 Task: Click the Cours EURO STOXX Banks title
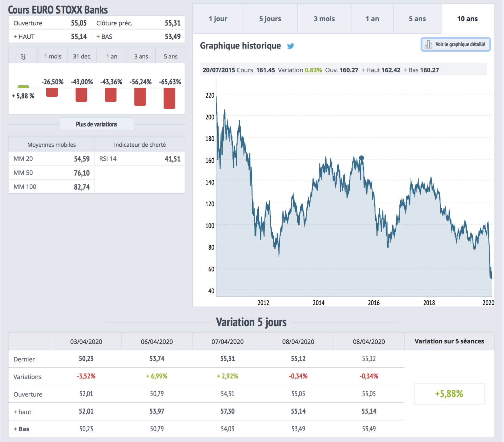[58, 10]
